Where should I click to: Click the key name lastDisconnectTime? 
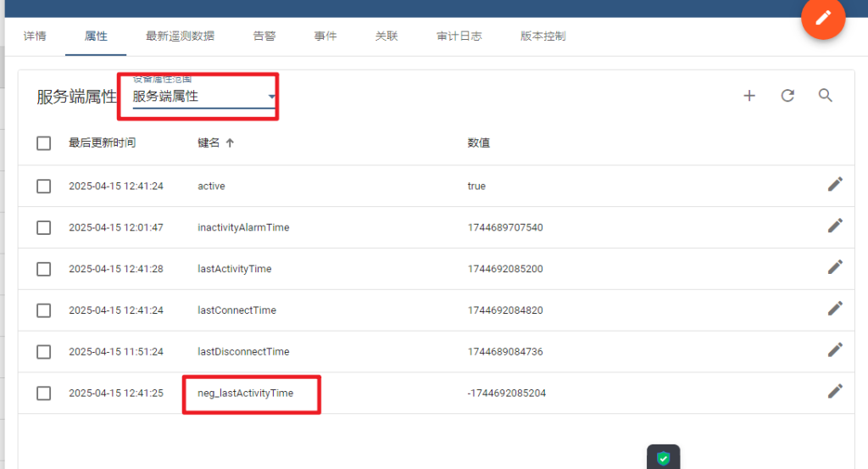pos(243,352)
